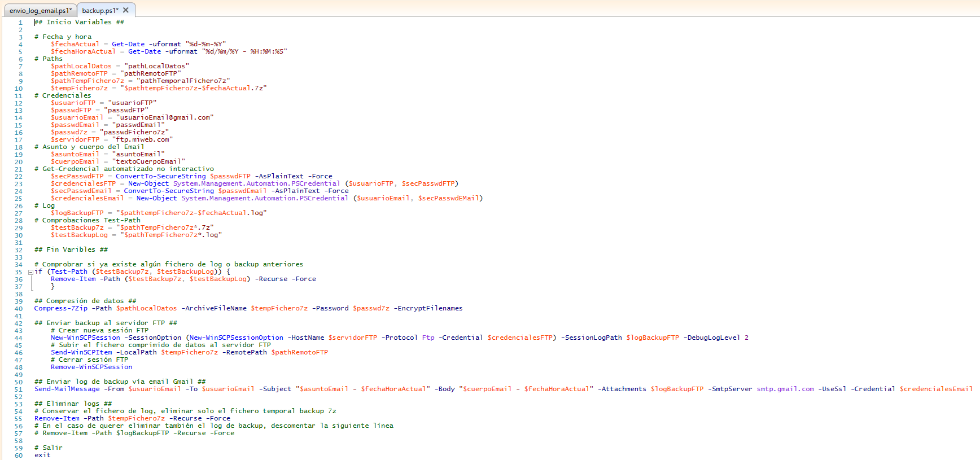Click the Send-MailMessage command
980x460 pixels.
click(67, 389)
